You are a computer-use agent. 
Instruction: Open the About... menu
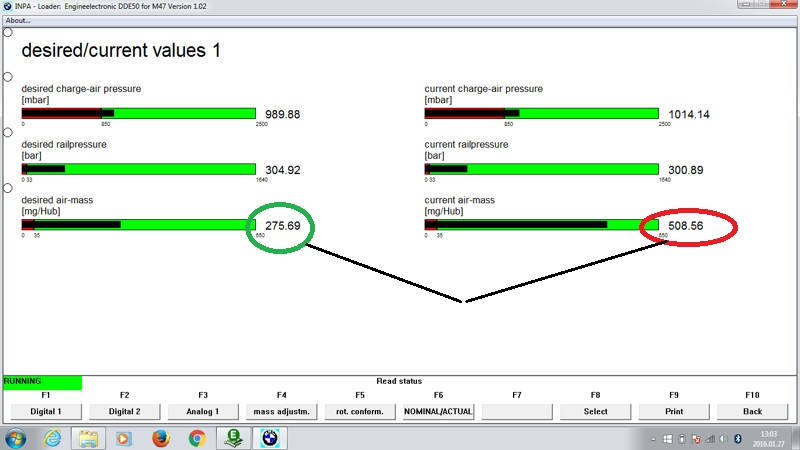tap(18, 20)
